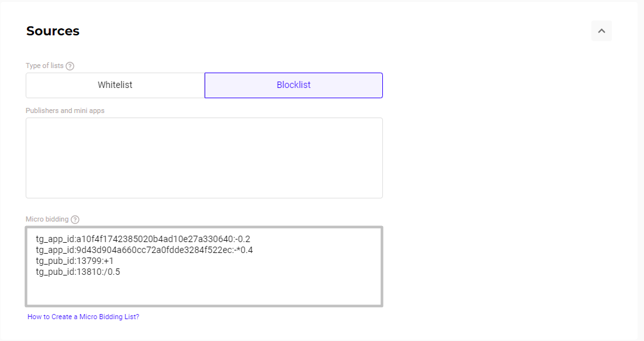Screen dimensions: 644x341
Task: Click the Publishers and mini apps label
Action: tap(65, 110)
